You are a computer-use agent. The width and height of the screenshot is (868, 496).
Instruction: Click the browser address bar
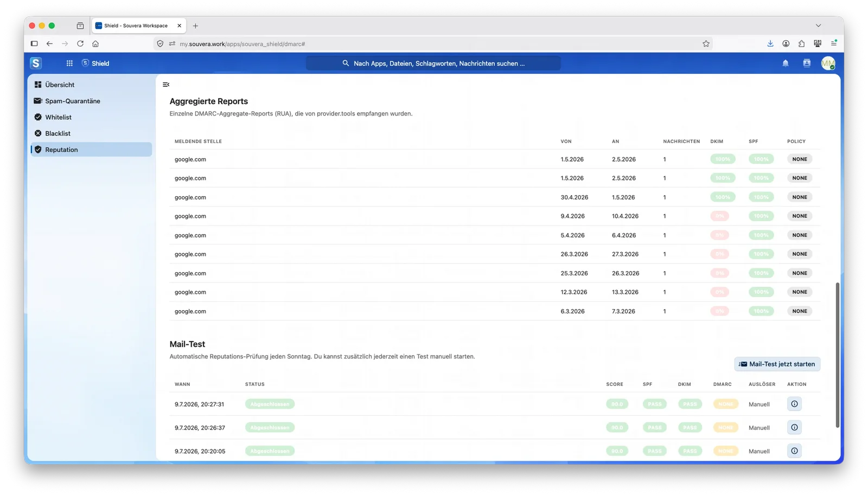(x=434, y=43)
